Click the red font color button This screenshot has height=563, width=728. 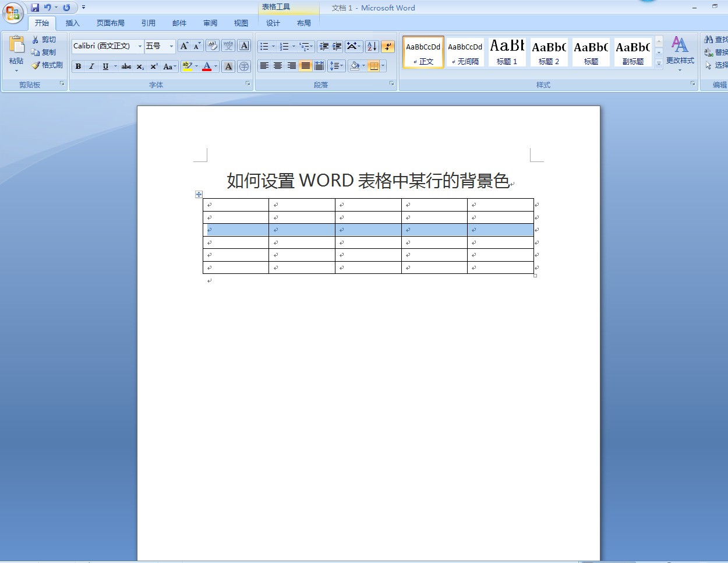click(207, 66)
